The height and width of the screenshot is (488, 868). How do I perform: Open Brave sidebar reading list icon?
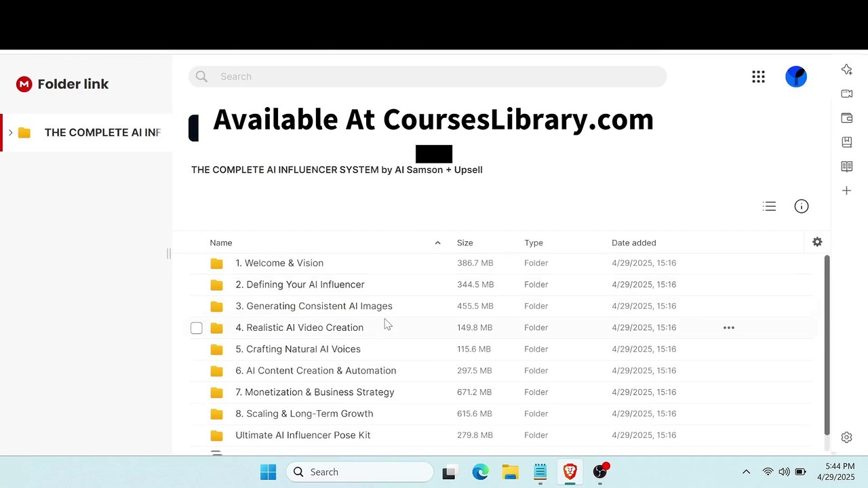[x=847, y=167]
